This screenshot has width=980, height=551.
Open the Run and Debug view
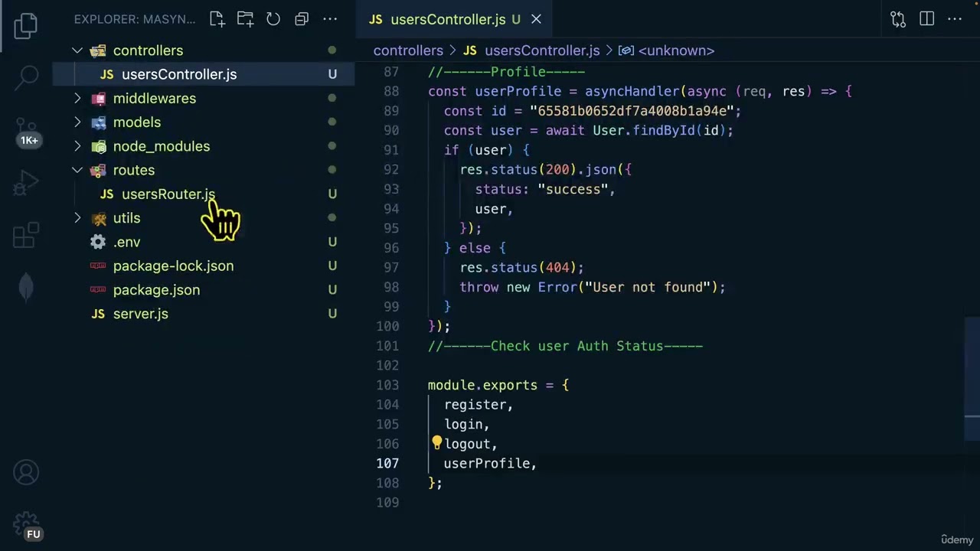(x=26, y=184)
